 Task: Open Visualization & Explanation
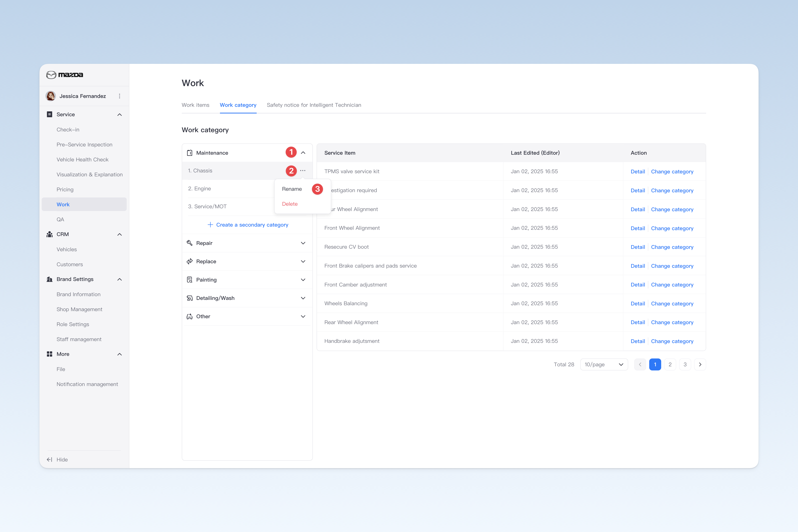point(90,174)
